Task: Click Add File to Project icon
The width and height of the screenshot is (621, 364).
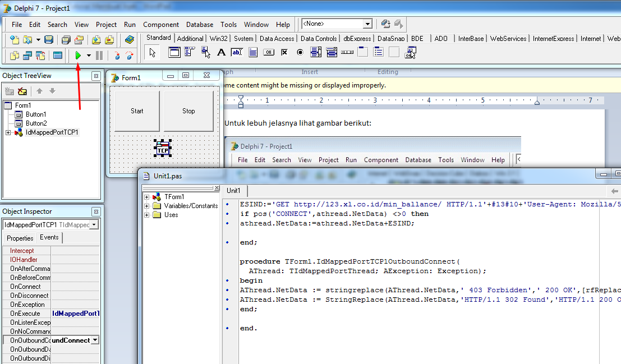Action: 96,40
